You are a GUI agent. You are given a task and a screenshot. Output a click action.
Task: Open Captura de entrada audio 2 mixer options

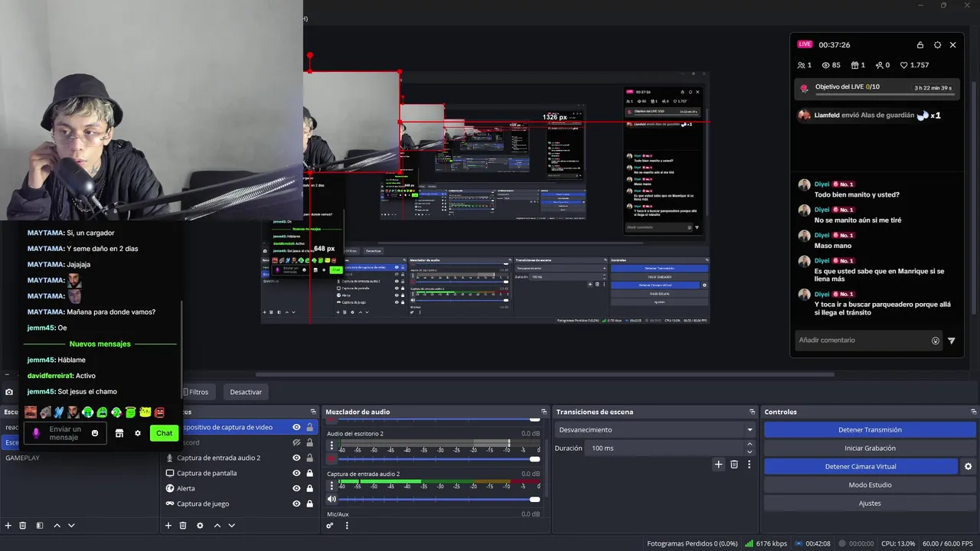[x=331, y=485]
